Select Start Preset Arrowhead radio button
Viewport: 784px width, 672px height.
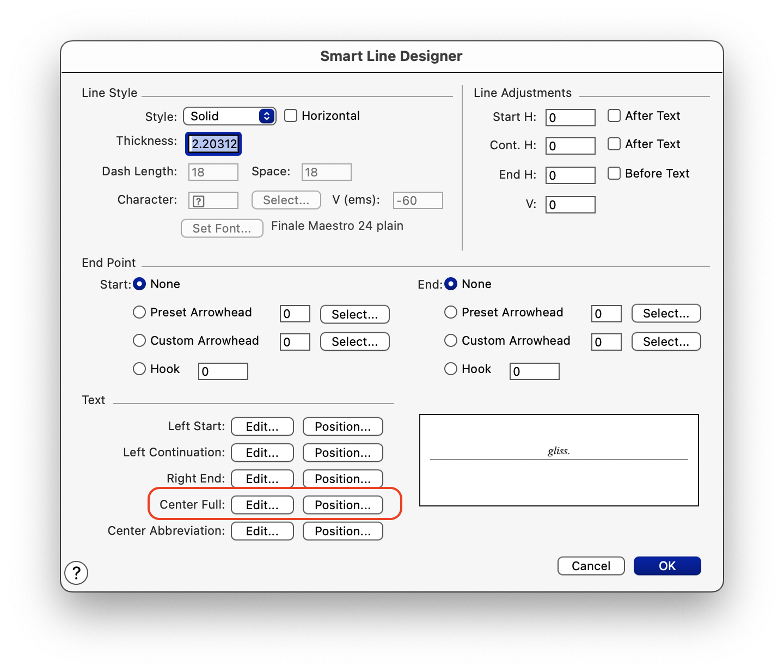tap(139, 312)
